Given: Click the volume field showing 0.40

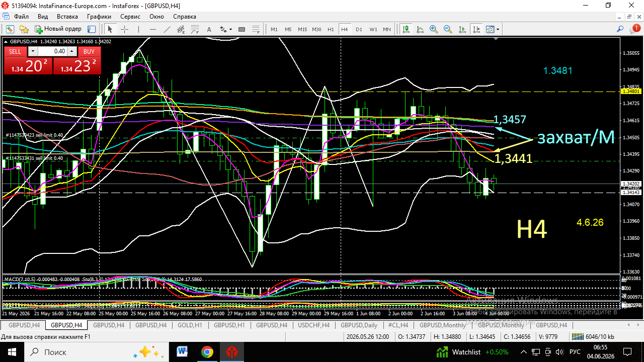Looking at the screenshot, I should [x=52, y=51].
